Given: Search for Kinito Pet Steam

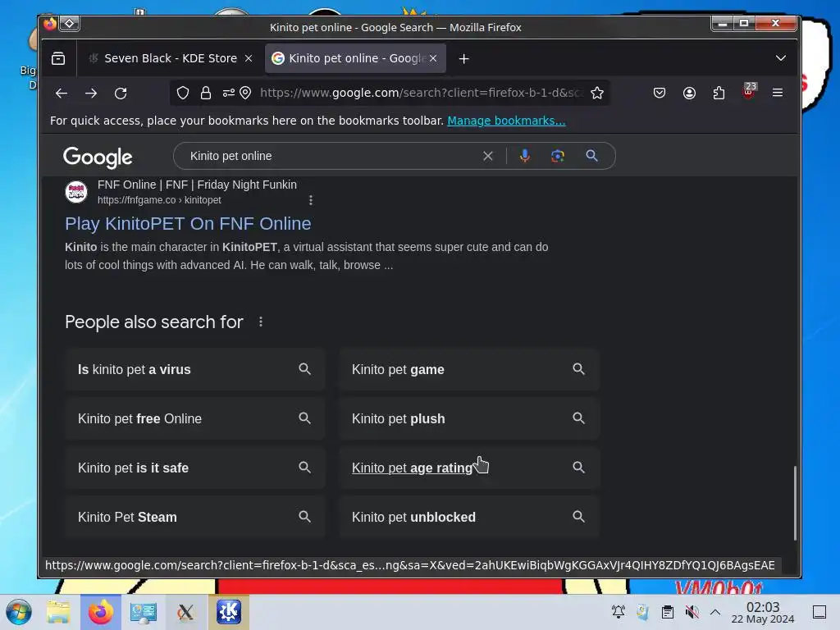Looking at the screenshot, I should pos(195,517).
